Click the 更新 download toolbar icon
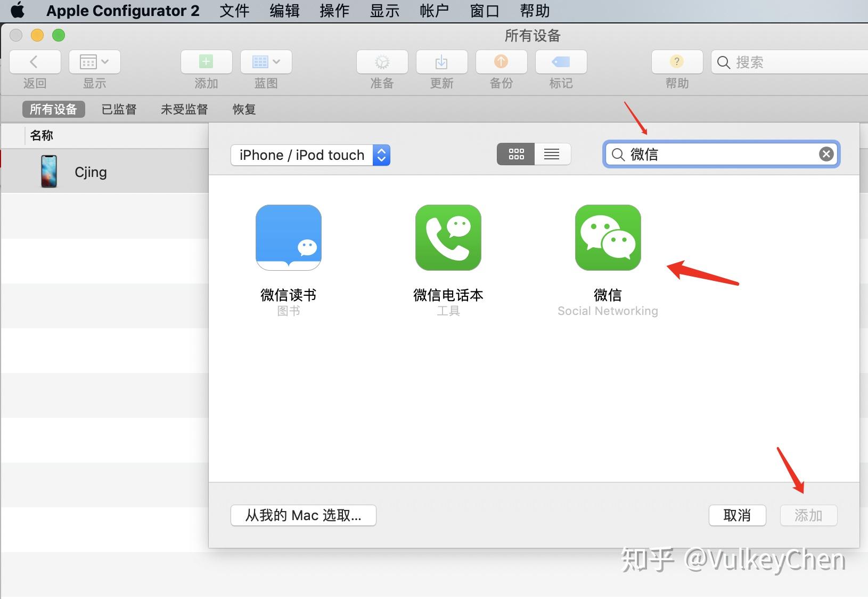This screenshot has width=868, height=599. [x=442, y=62]
